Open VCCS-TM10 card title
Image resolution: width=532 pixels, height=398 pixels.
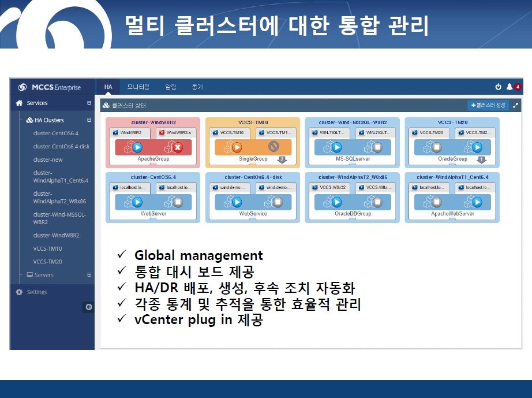(x=253, y=122)
